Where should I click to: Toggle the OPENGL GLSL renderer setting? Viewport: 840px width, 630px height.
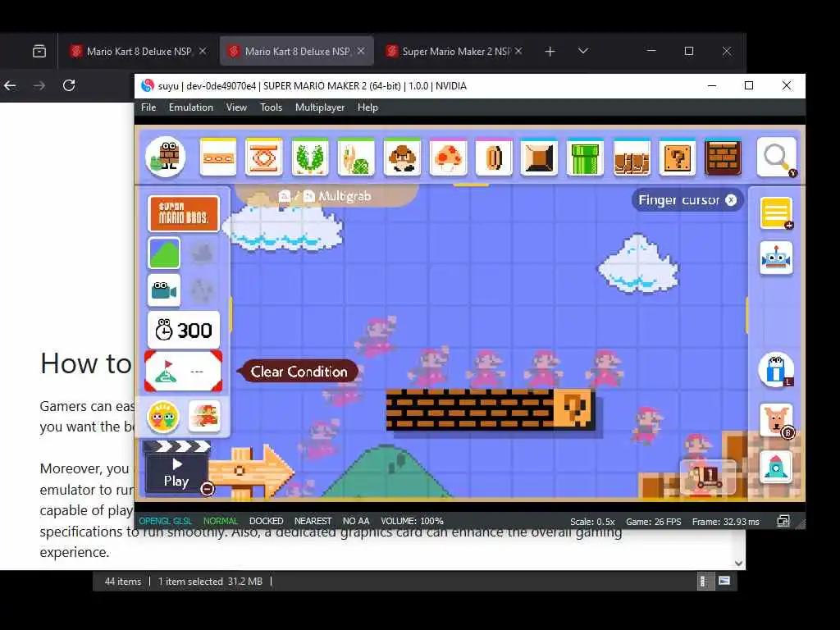[x=166, y=521]
